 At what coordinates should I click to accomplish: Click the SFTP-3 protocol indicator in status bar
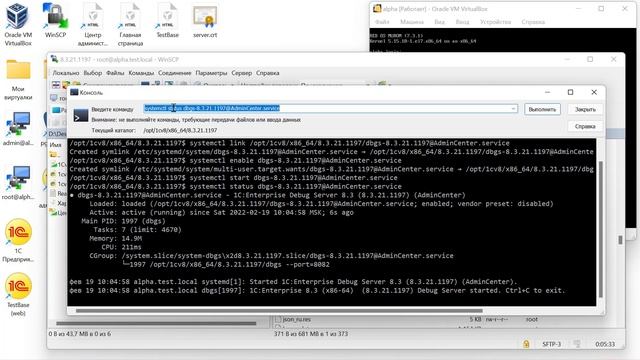(x=551, y=344)
